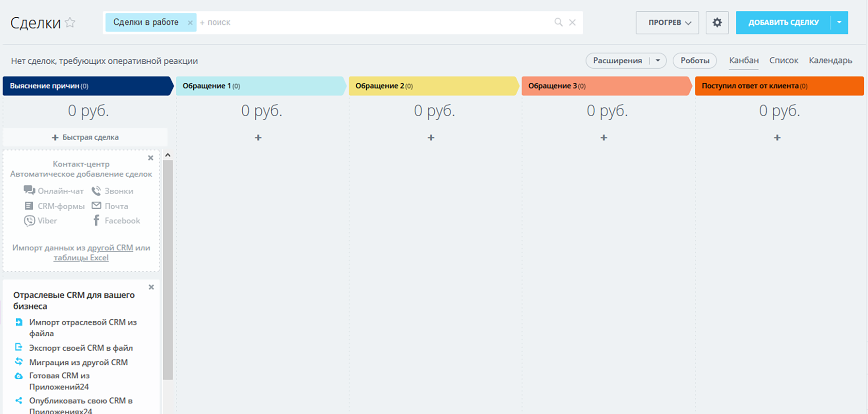Click the Онлайн-чат chat icon
868x414 pixels.
[29, 190]
